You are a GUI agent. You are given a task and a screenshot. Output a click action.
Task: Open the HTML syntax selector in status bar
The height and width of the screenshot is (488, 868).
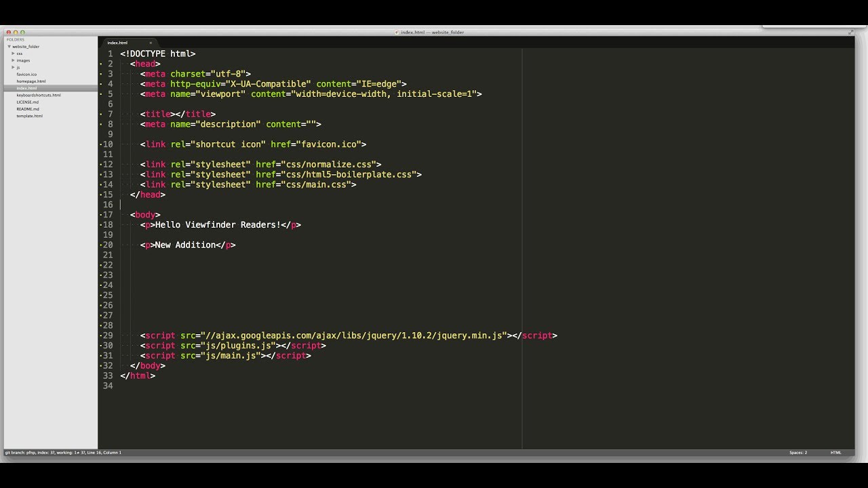836,452
